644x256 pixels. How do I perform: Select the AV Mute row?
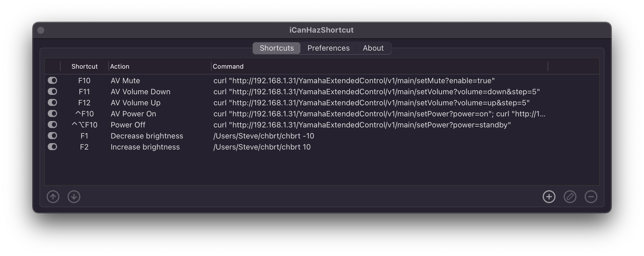125,80
